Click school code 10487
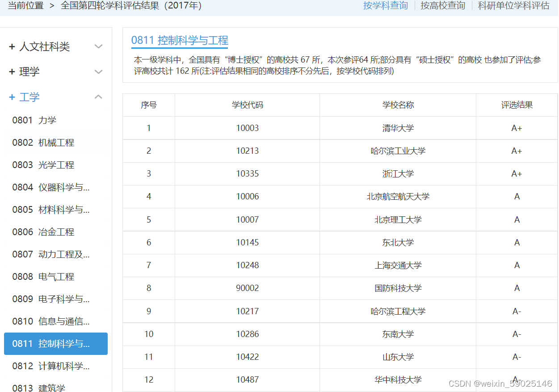This screenshot has height=392, width=559. click(248, 380)
